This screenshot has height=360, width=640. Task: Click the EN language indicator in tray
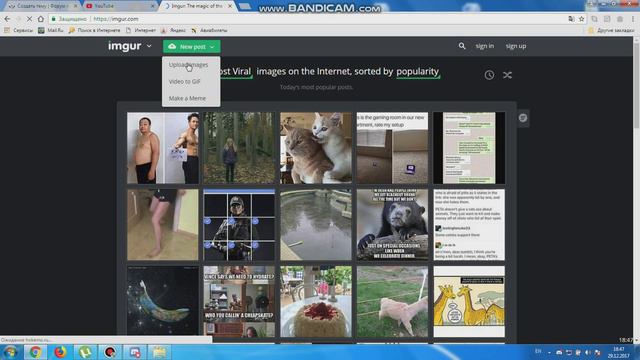pos(538,351)
